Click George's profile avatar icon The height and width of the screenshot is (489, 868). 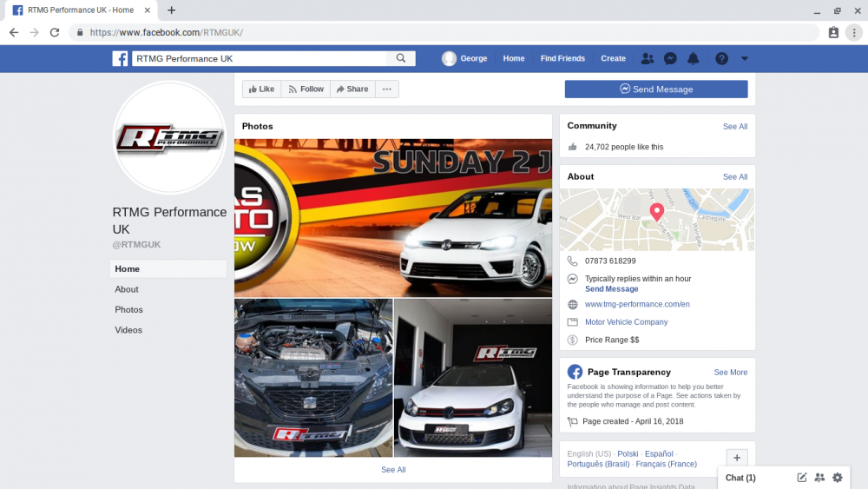[449, 58]
